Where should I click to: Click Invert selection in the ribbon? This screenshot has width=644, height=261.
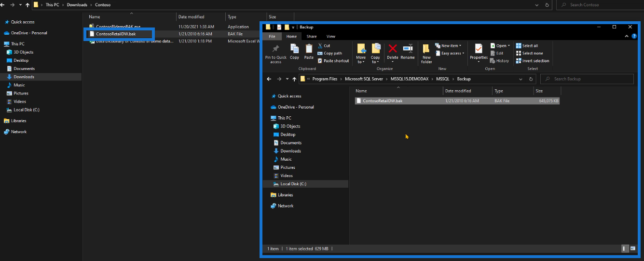[x=532, y=61]
